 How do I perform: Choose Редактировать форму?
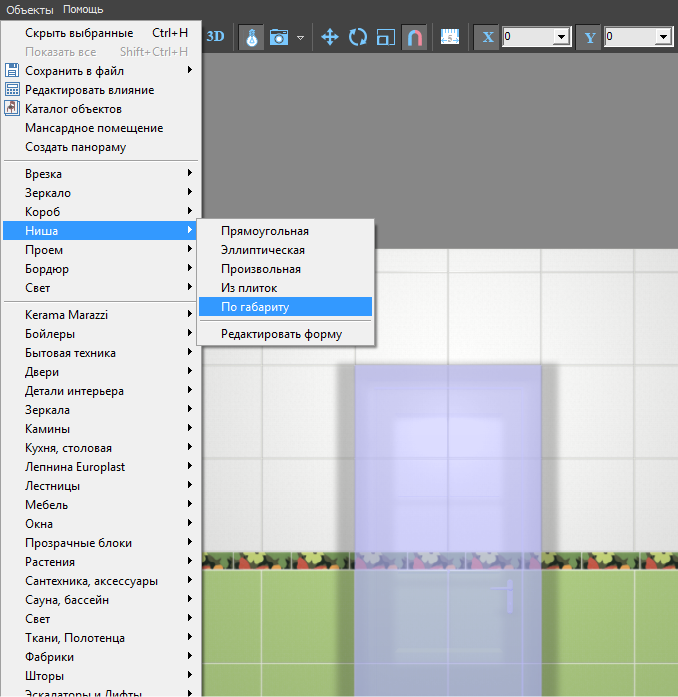click(x=285, y=334)
